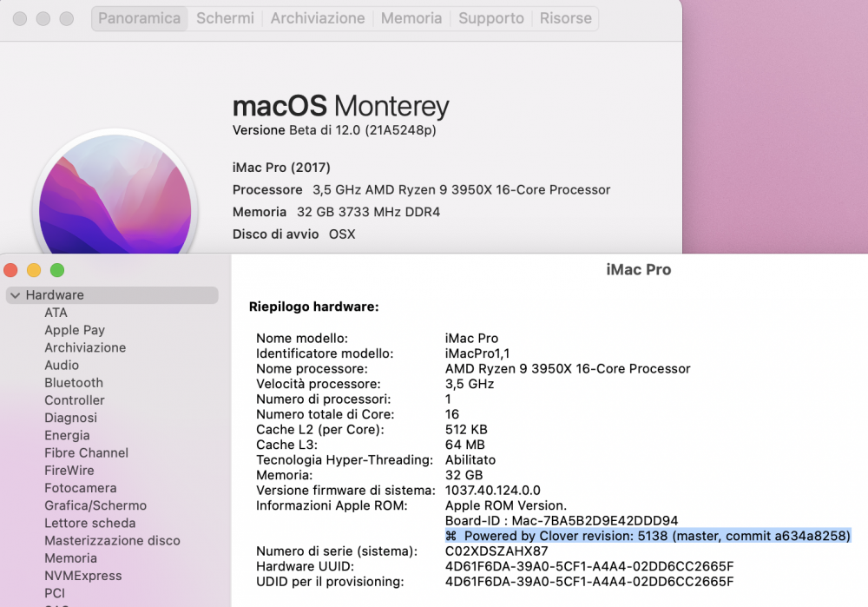Click the Velocità processore value 3,5 GHz

coord(470,385)
